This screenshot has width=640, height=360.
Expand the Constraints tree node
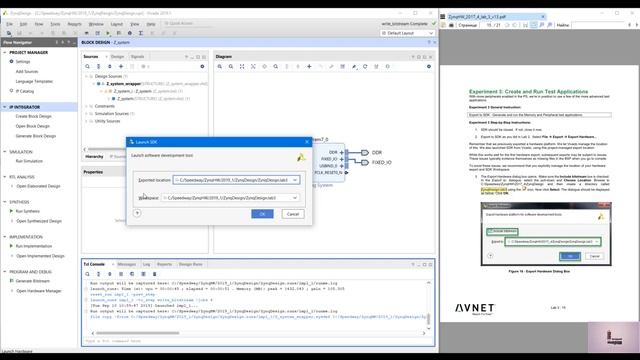86,106
